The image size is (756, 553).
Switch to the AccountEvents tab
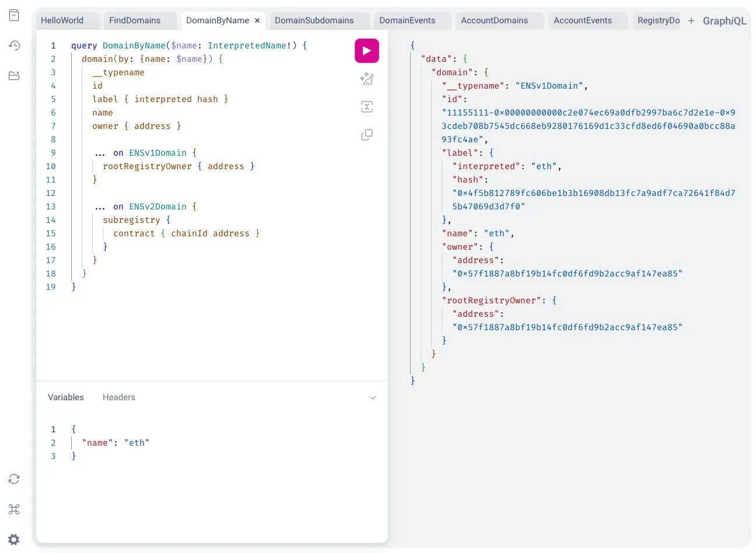click(583, 20)
